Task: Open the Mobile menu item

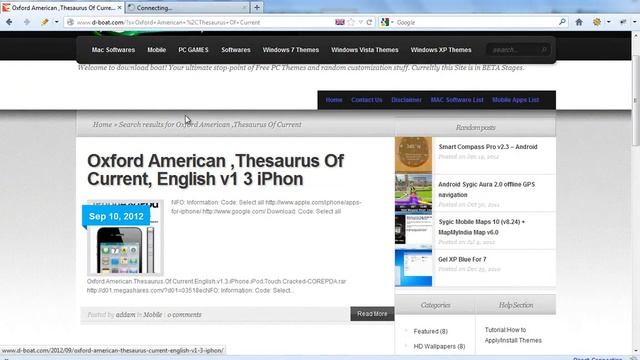Action: coord(156,50)
